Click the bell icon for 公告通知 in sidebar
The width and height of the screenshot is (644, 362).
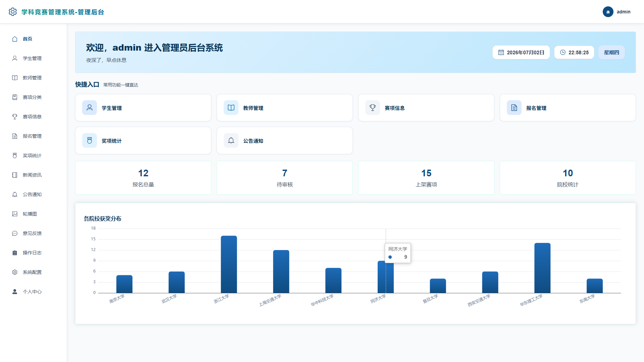point(15,194)
